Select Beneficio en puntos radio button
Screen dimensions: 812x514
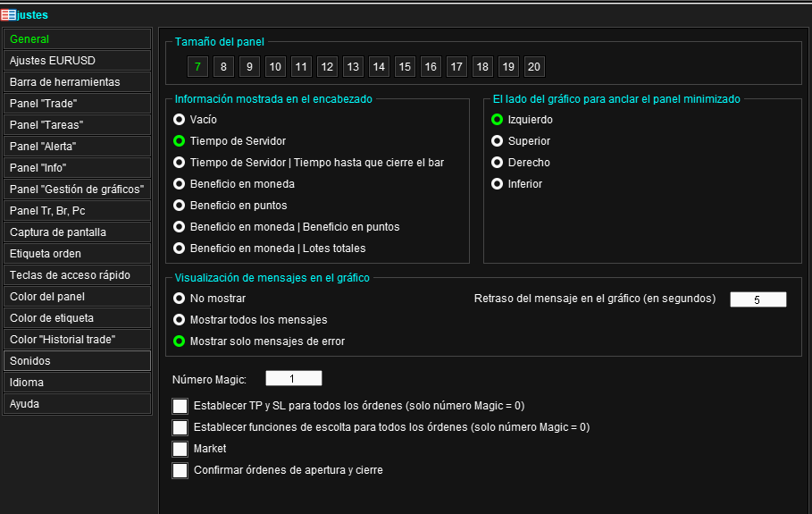tap(180, 206)
